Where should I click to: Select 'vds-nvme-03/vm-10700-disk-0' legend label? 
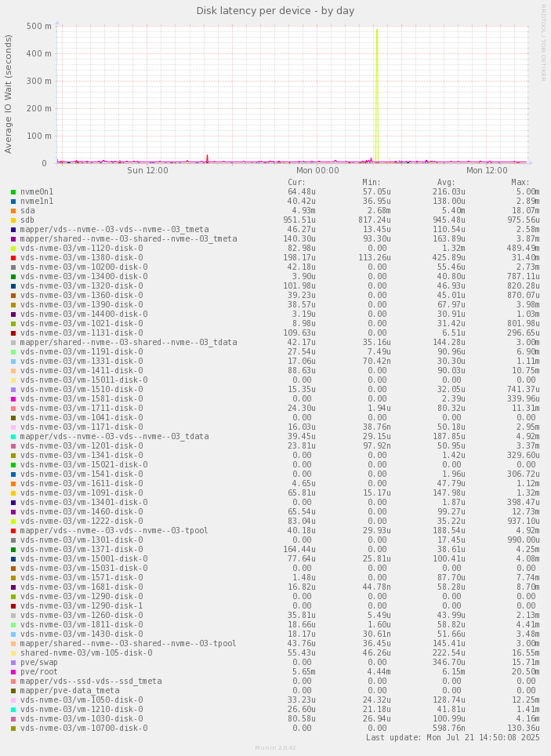tap(84, 729)
